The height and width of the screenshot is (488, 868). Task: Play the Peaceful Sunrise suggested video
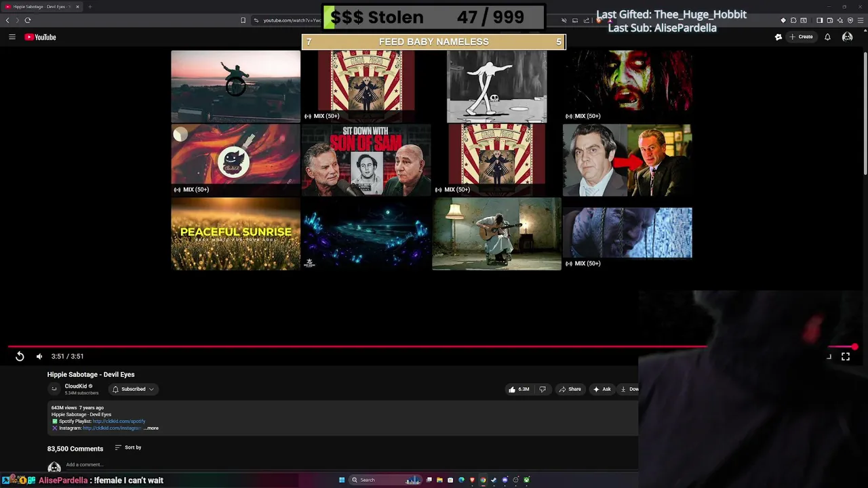coord(235,234)
